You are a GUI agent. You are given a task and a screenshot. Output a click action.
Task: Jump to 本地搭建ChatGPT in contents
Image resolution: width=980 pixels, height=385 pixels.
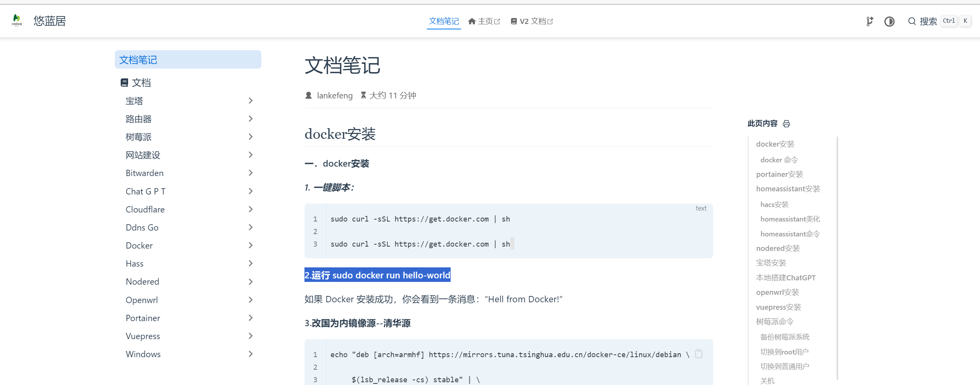(x=786, y=278)
